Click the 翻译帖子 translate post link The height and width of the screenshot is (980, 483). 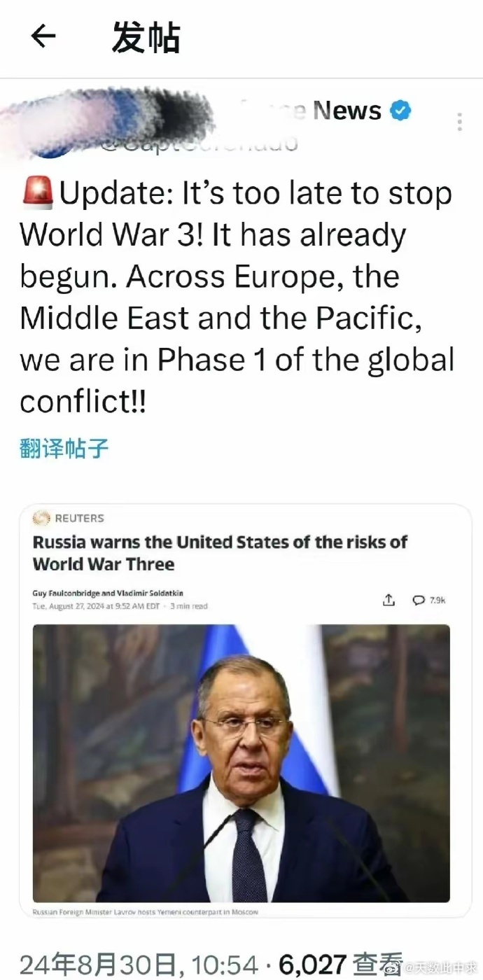tap(64, 448)
